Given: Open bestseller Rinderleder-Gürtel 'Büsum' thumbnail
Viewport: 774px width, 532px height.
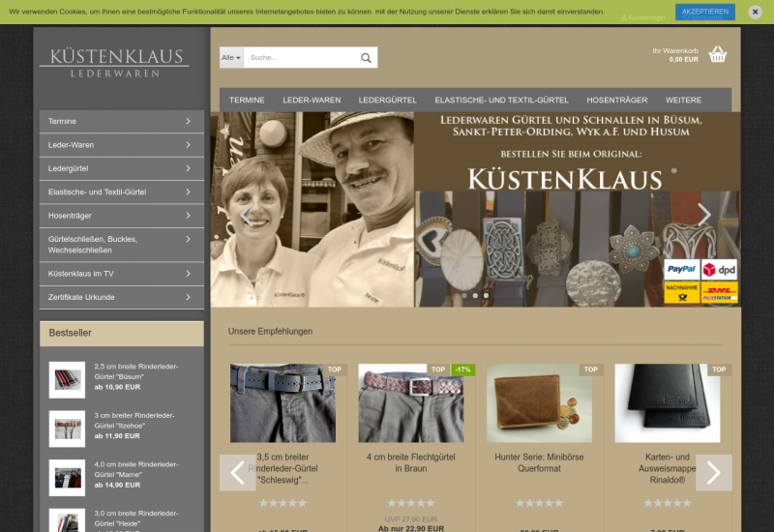Looking at the screenshot, I should coord(67,379).
